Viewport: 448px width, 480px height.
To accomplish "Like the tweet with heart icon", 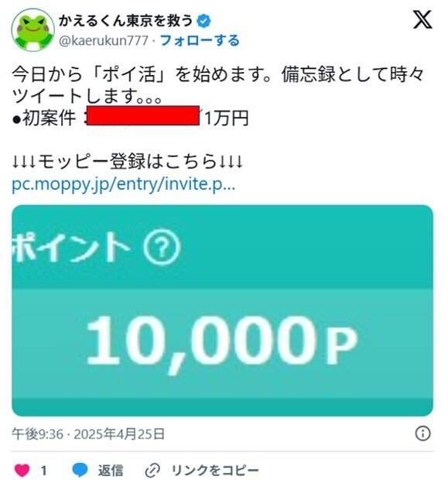I will (x=22, y=470).
